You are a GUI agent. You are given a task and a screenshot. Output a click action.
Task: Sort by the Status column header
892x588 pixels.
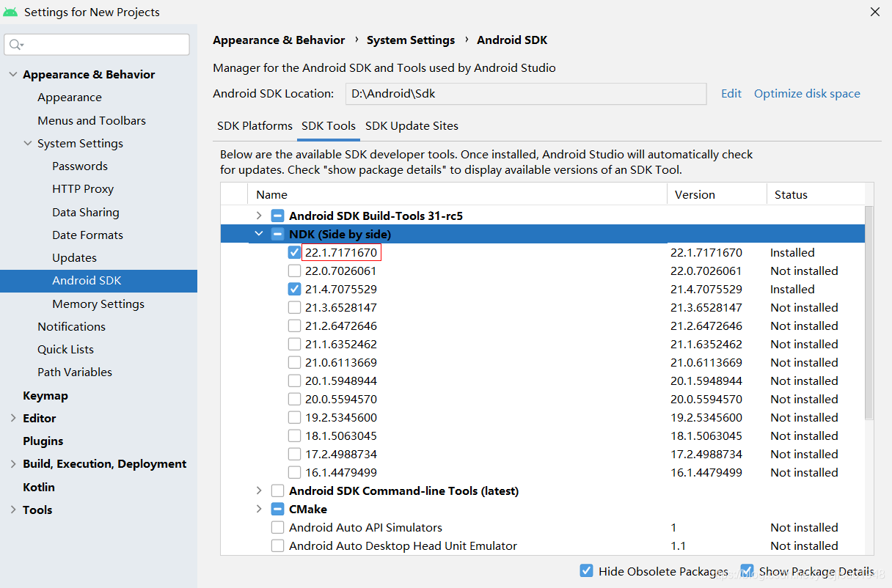pyautogui.click(x=815, y=194)
